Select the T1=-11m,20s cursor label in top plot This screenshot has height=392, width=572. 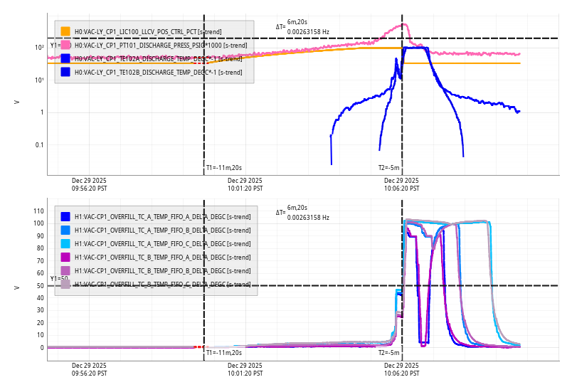pyautogui.click(x=224, y=168)
